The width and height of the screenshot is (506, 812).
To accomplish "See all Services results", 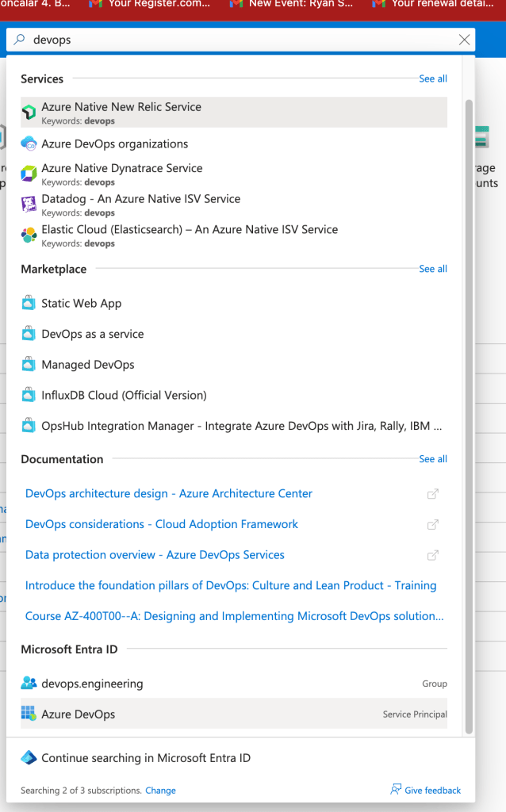I will pos(433,79).
